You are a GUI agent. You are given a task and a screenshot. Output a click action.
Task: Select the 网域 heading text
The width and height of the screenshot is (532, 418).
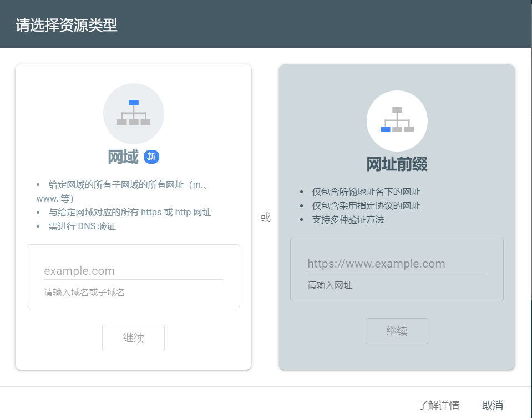[x=123, y=157]
